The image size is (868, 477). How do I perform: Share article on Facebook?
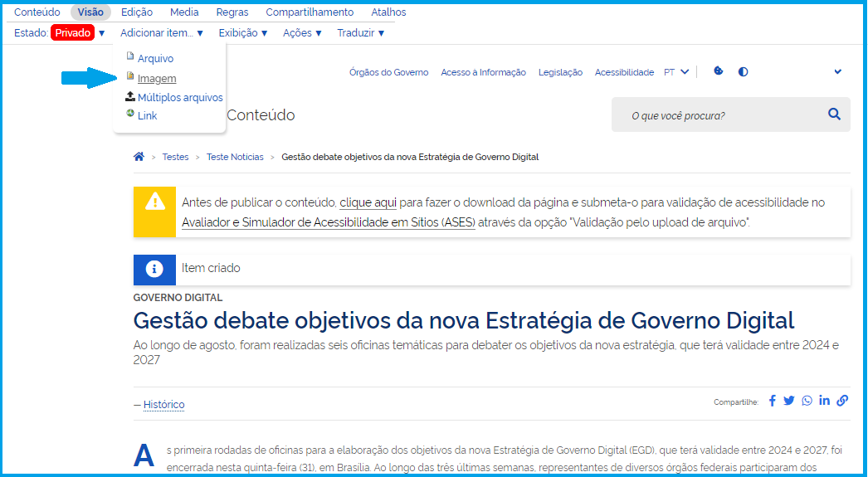773,401
